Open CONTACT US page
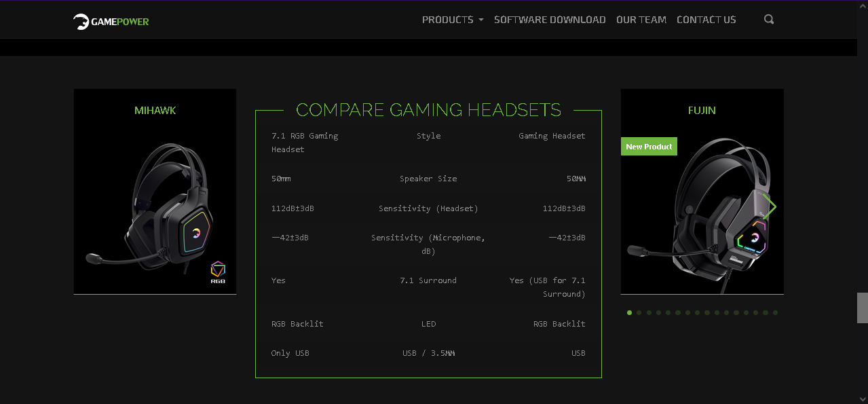The image size is (868, 404). 706,20
